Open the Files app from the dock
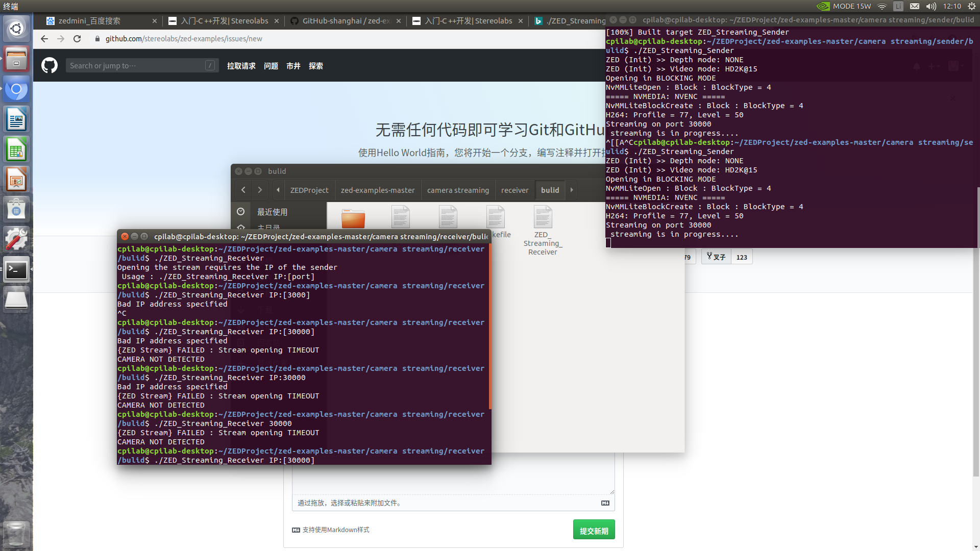This screenshot has height=551, width=980. click(x=16, y=59)
